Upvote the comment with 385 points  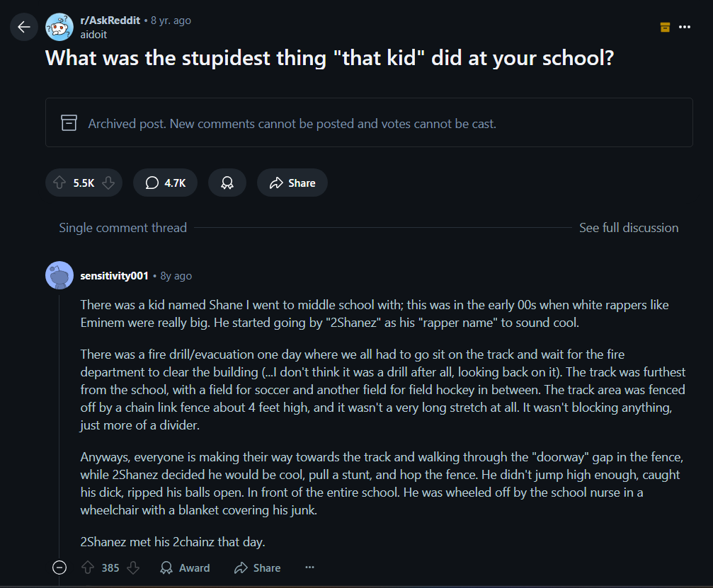tap(88, 567)
